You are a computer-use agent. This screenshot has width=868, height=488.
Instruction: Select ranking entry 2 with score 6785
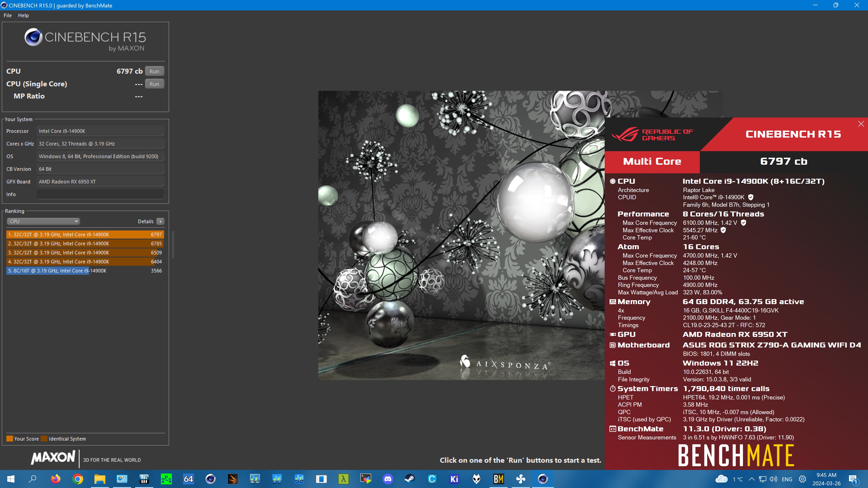pos(85,244)
